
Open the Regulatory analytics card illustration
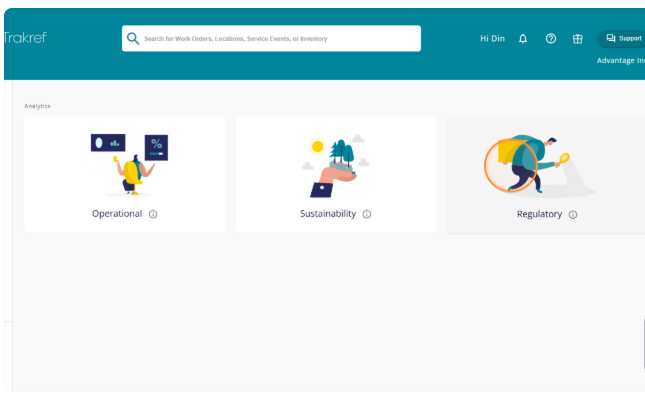[540, 166]
